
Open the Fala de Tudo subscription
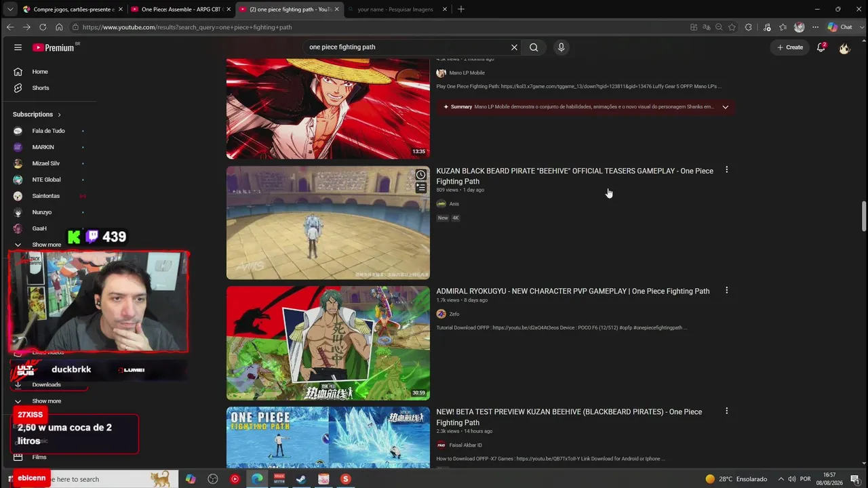[48, 131]
